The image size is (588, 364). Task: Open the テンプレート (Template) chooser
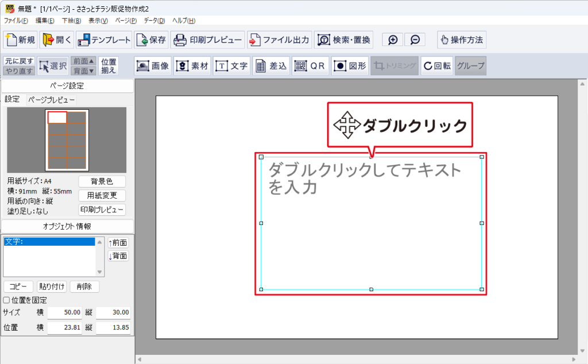104,40
